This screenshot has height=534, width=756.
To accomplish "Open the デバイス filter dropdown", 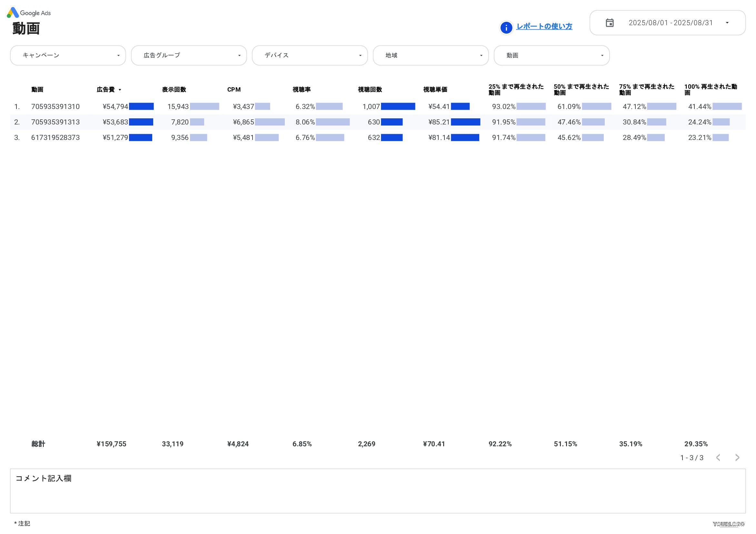I will tap(310, 55).
